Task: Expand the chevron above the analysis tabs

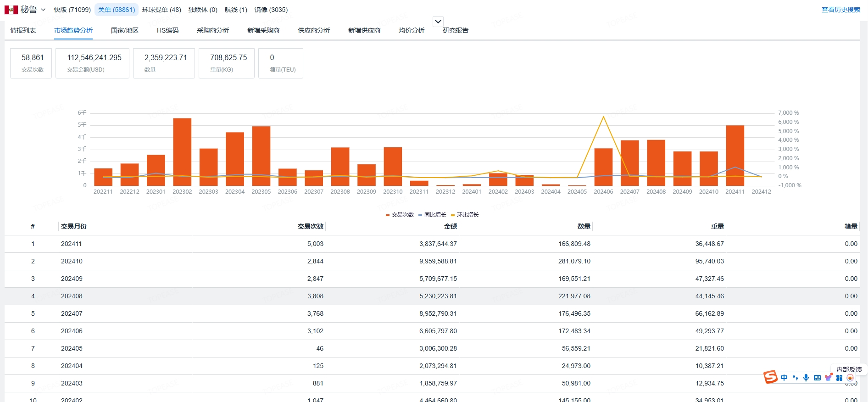Action: coord(438,21)
